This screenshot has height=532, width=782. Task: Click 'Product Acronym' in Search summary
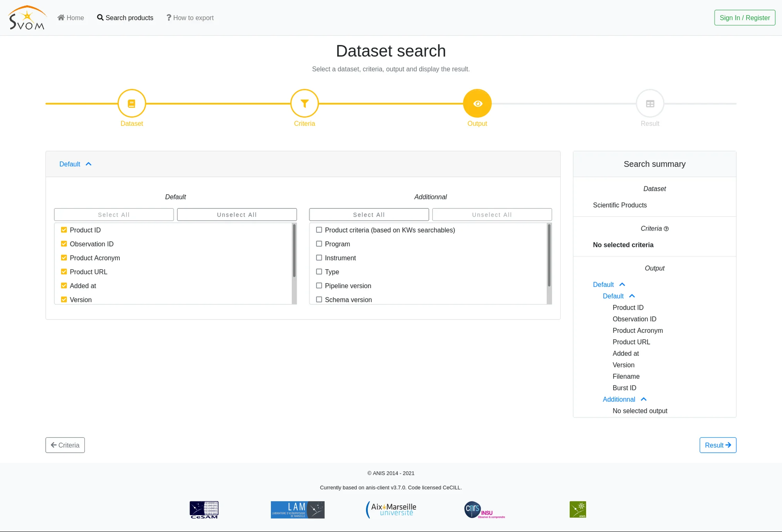[x=638, y=331]
